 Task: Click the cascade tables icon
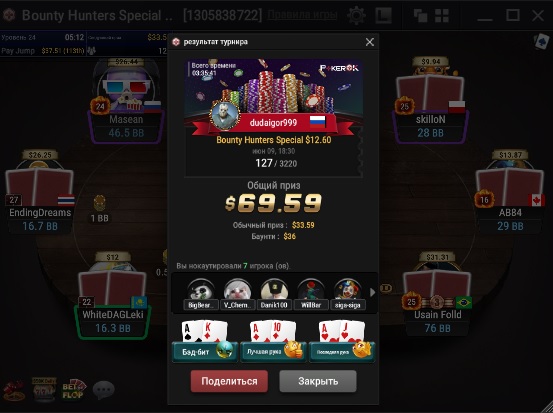[x=420, y=16]
